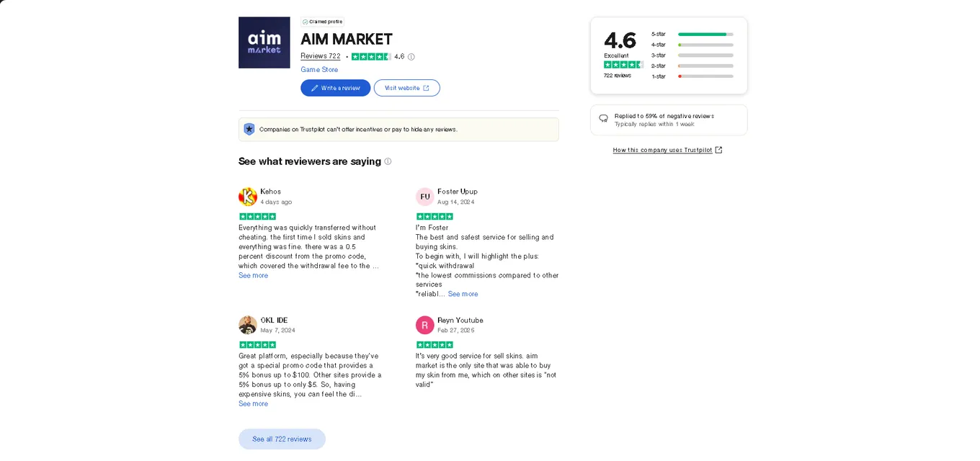Click the AIM Market logo image
Image resolution: width=980 pixels, height=461 pixels.
264,42
